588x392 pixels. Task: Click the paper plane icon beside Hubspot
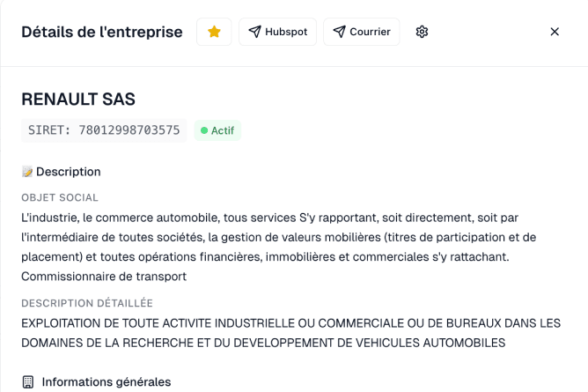click(255, 32)
